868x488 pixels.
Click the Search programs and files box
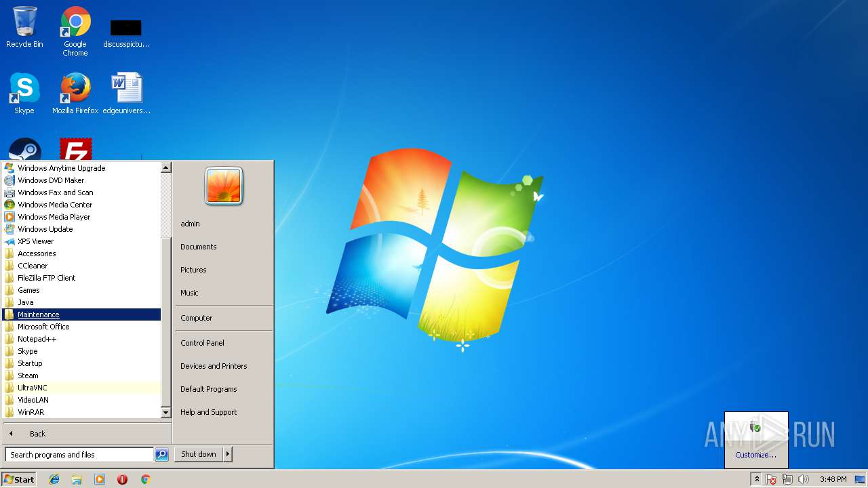pyautogui.click(x=79, y=455)
